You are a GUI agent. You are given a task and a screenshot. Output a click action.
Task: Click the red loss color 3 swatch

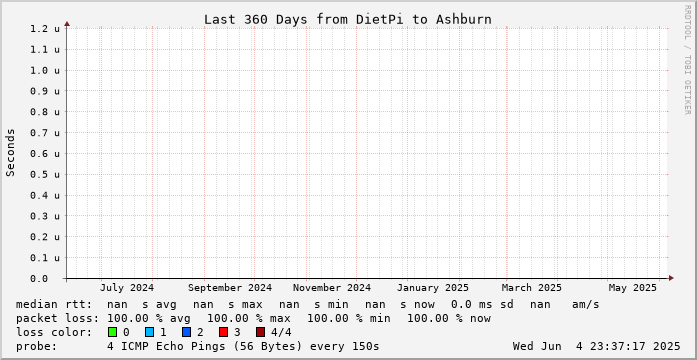click(224, 332)
